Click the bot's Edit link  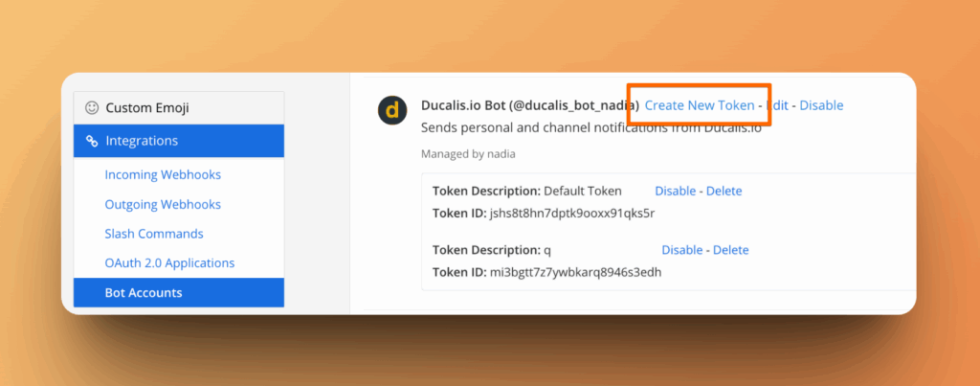(777, 105)
